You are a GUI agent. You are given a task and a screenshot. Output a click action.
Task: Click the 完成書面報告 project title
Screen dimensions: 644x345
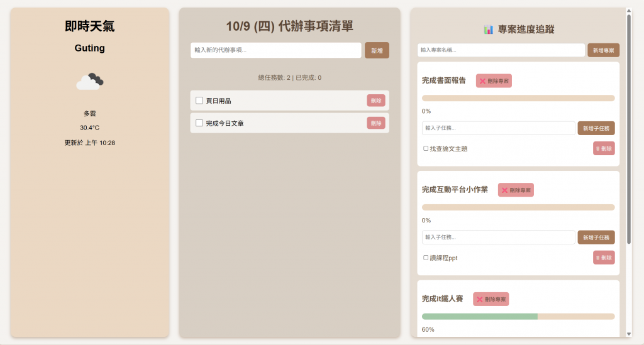444,80
